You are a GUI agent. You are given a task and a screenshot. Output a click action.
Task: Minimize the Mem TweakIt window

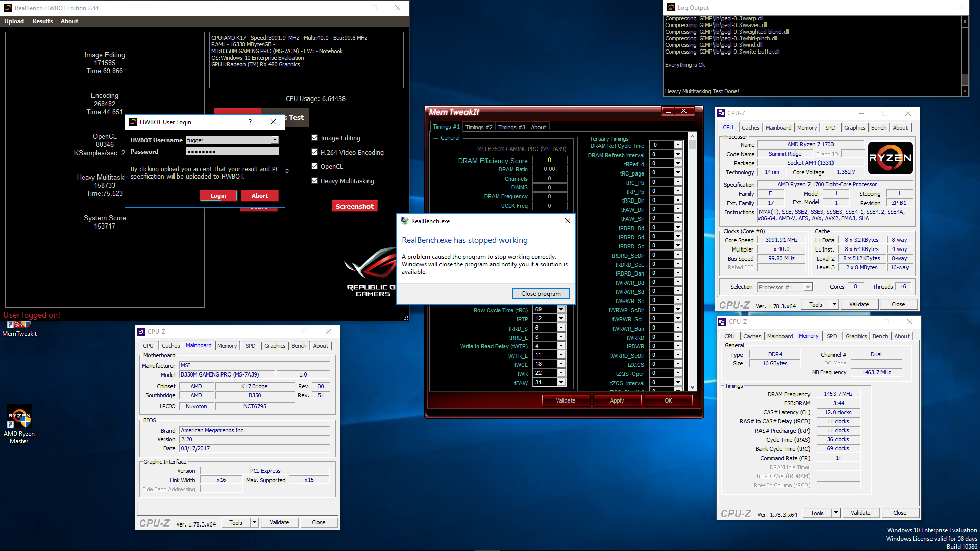668,111
